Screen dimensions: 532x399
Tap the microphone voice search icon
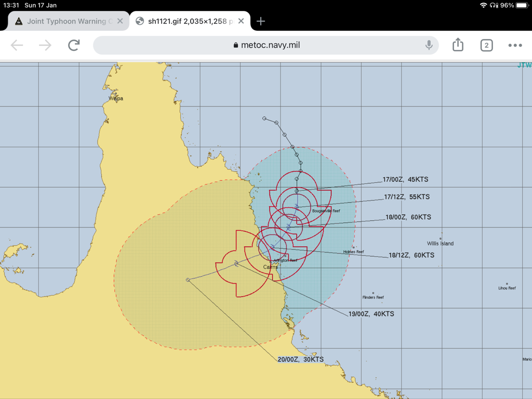tap(429, 45)
